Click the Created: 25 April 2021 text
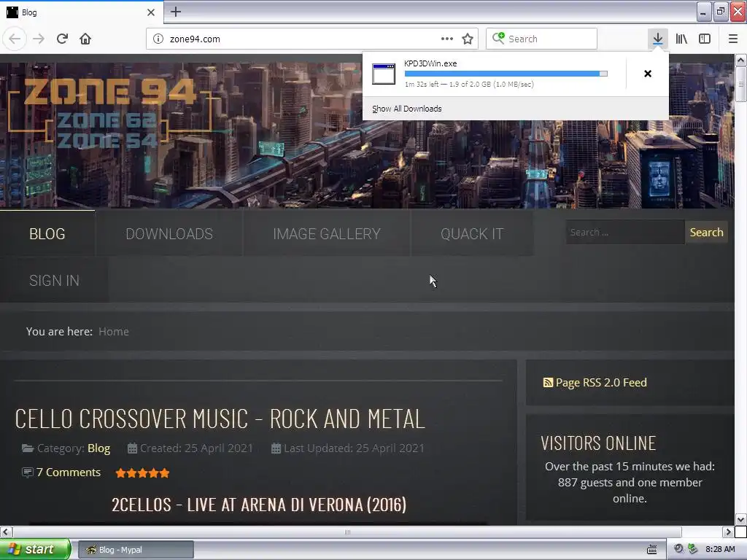This screenshot has width=747, height=560. point(196,448)
